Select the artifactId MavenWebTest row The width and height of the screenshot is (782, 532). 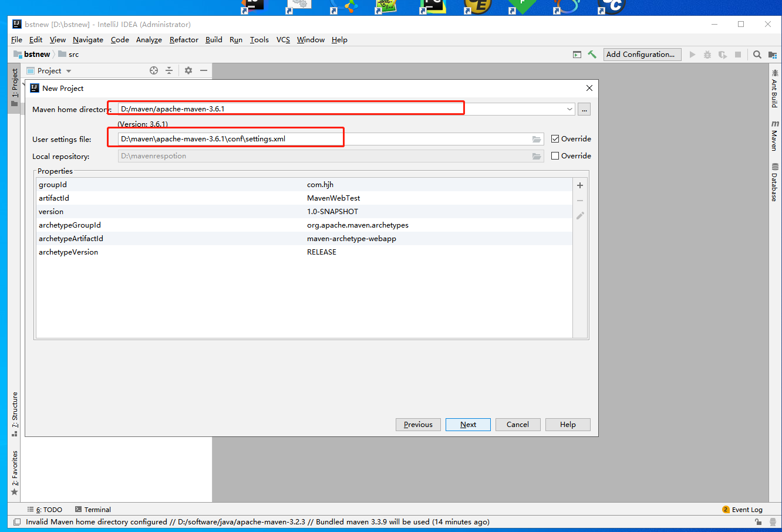(304, 198)
